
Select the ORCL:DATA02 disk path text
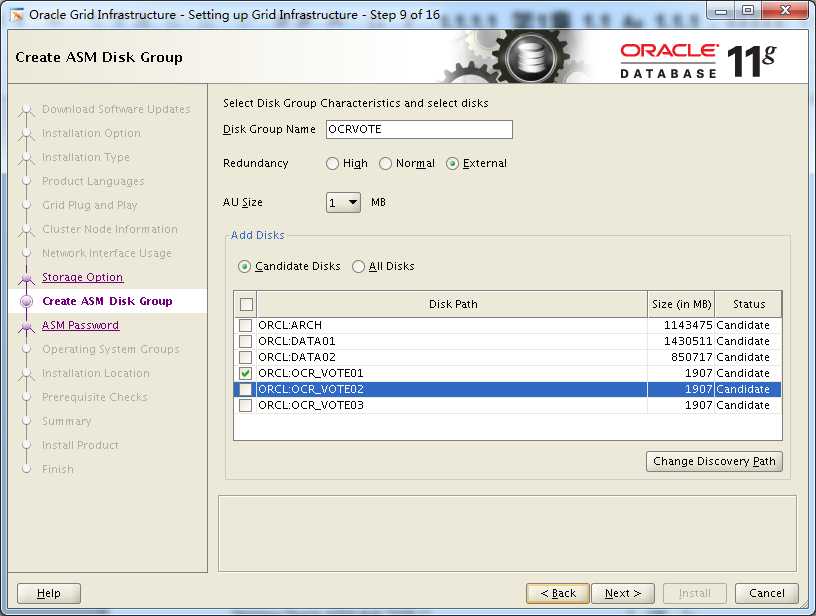coord(297,357)
